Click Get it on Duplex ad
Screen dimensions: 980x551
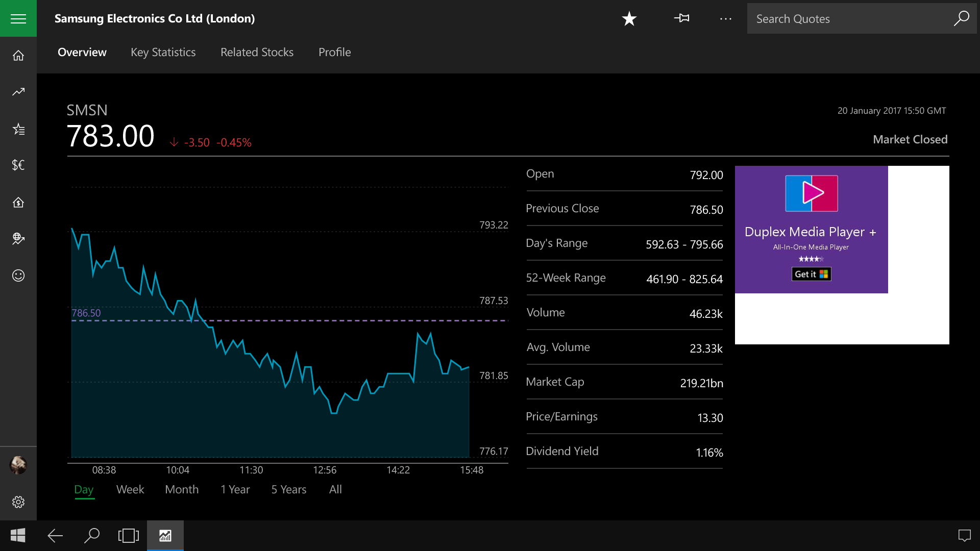811,274
